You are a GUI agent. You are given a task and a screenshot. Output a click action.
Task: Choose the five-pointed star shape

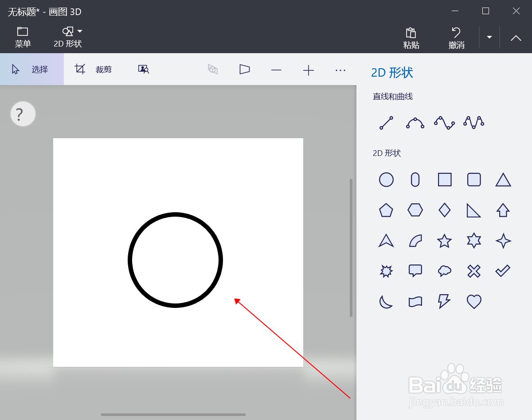tap(444, 241)
